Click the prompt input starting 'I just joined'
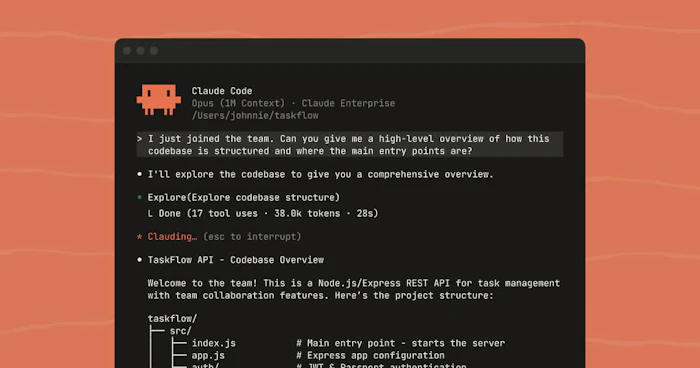The height and width of the screenshot is (368, 700). tap(350, 144)
